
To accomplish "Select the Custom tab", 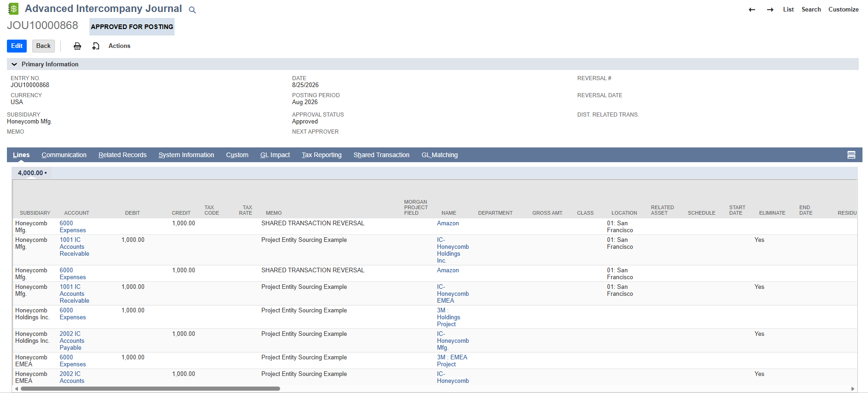I will (x=237, y=155).
